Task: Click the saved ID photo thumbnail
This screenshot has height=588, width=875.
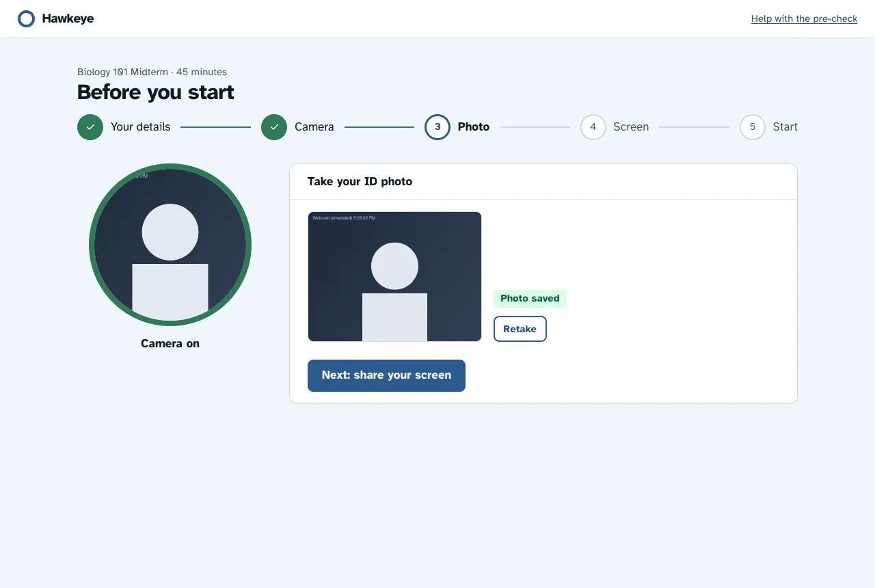Action: click(x=394, y=276)
